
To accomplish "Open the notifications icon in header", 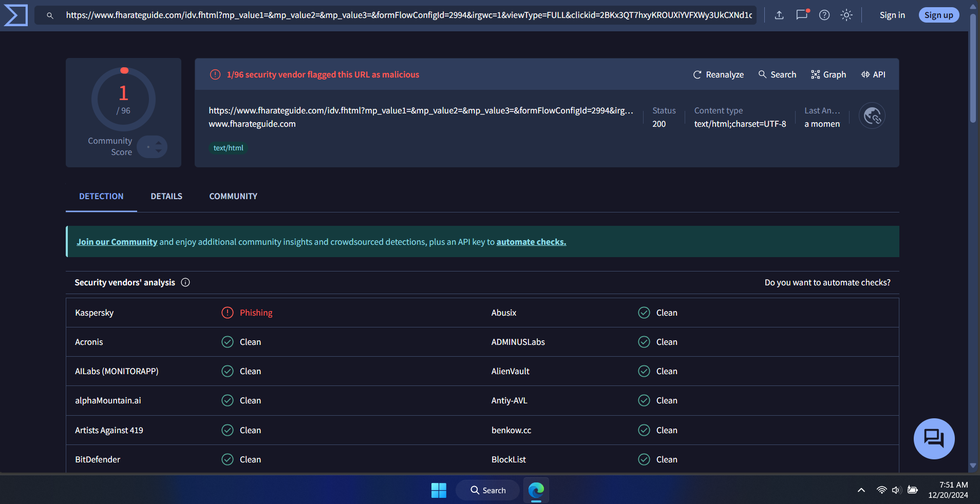I will click(x=802, y=15).
